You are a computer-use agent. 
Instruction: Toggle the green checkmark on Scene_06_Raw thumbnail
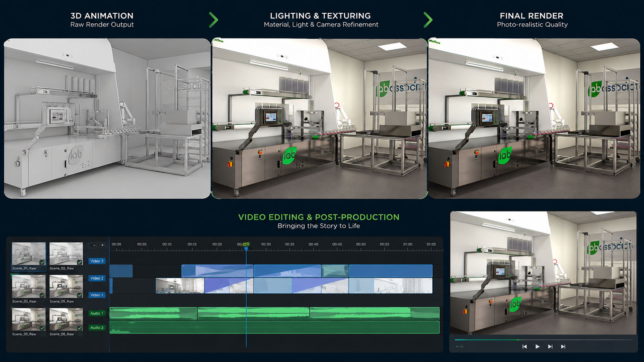pos(80,328)
